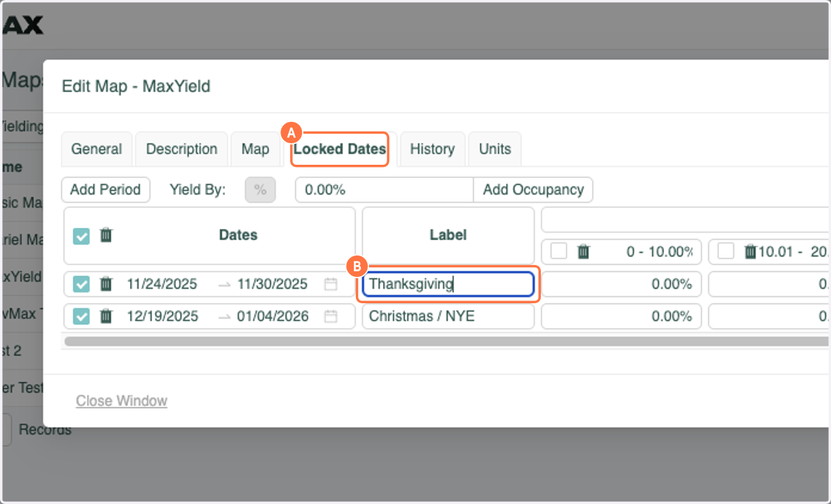Image resolution: width=831 pixels, height=504 pixels.
Task: Delete the Thanksgiving period row
Action: click(x=105, y=283)
